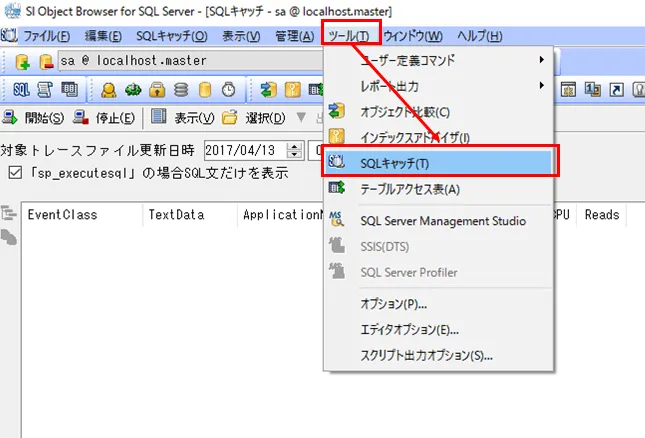The width and height of the screenshot is (645, 438).
Task: Decrement the date with the down spinner arrow
Action: click(294, 155)
